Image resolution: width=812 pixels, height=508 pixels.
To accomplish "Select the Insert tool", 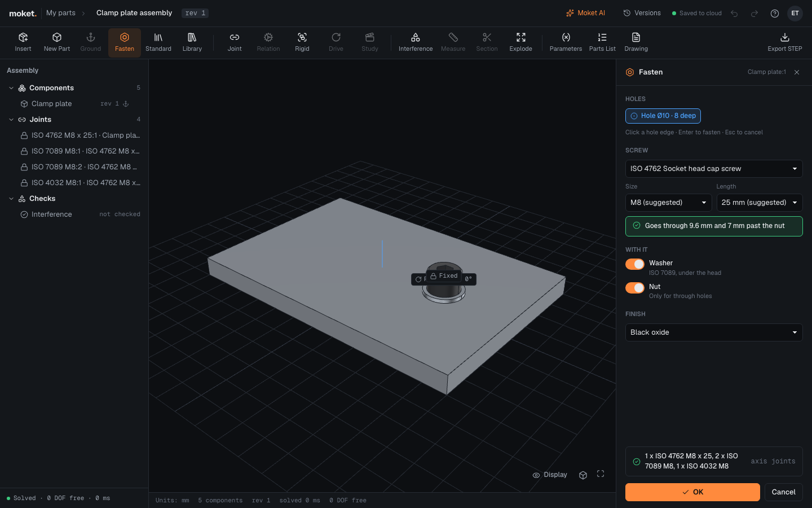I will tap(23, 42).
